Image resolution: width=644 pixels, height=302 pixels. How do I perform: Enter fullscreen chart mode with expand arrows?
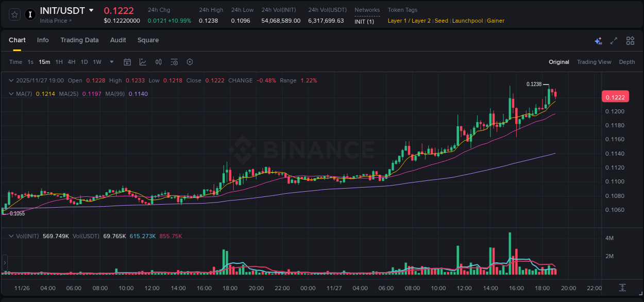[x=614, y=40]
